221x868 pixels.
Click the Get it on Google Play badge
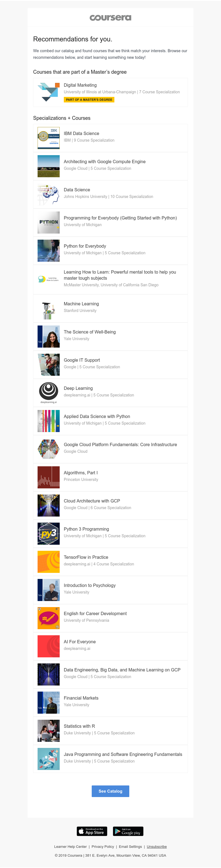pos(128,831)
